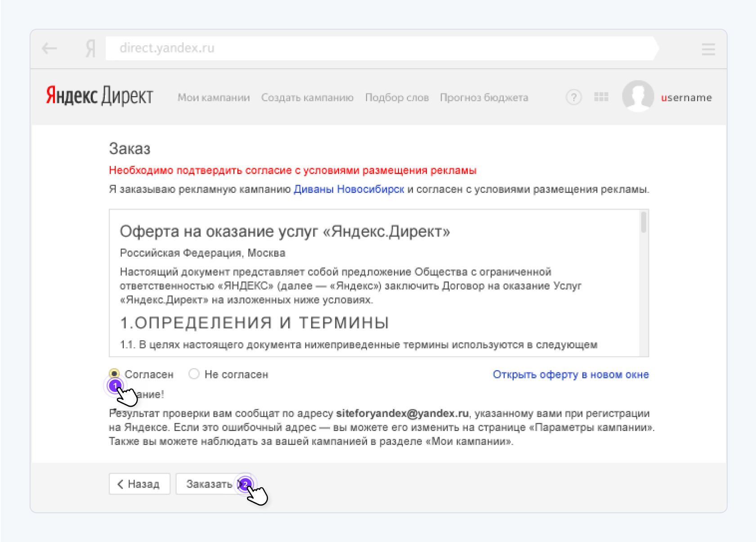The width and height of the screenshot is (756, 542).
Task: Open the Диваны Новосибирск campaign link
Action: point(349,189)
